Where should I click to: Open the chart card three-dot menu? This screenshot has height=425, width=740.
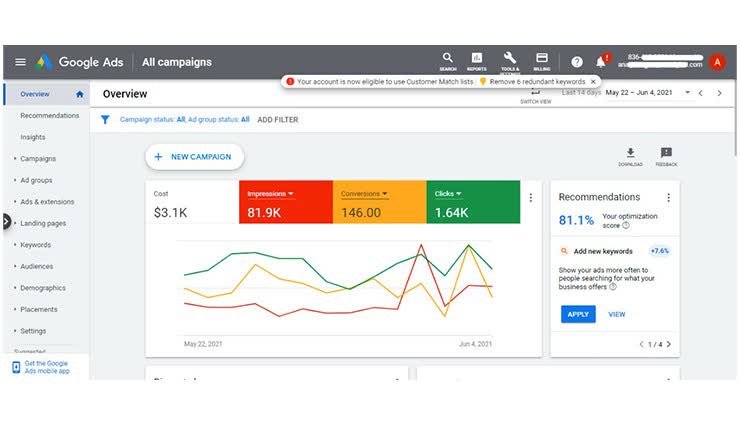(x=531, y=198)
